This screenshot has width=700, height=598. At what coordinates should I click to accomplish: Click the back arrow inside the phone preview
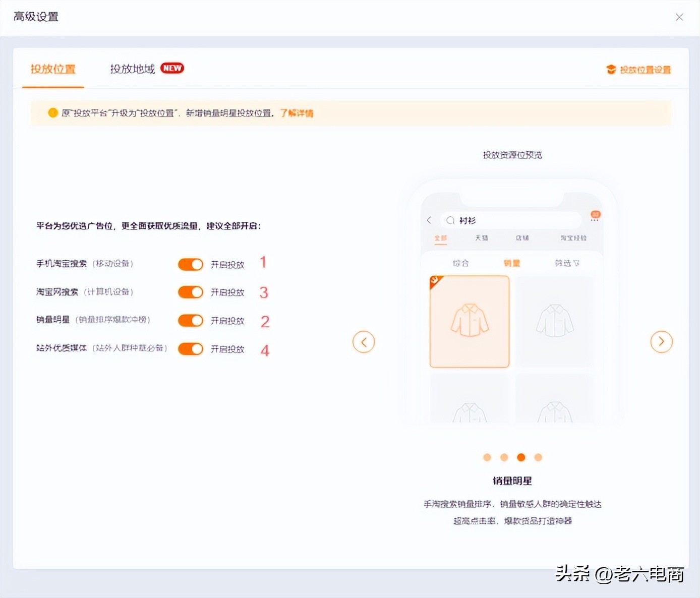[x=429, y=220]
